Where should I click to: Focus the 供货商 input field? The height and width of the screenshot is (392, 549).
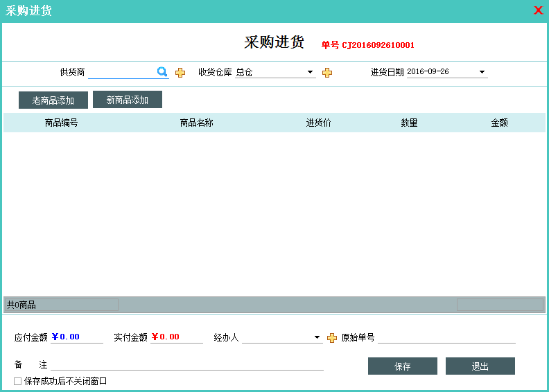tap(121, 73)
